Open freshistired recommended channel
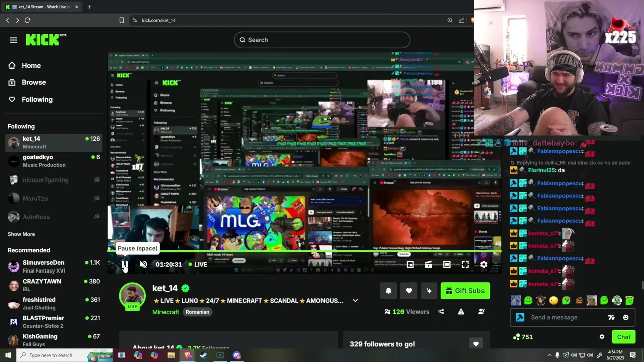The image size is (644, 362). (x=54, y=303)
